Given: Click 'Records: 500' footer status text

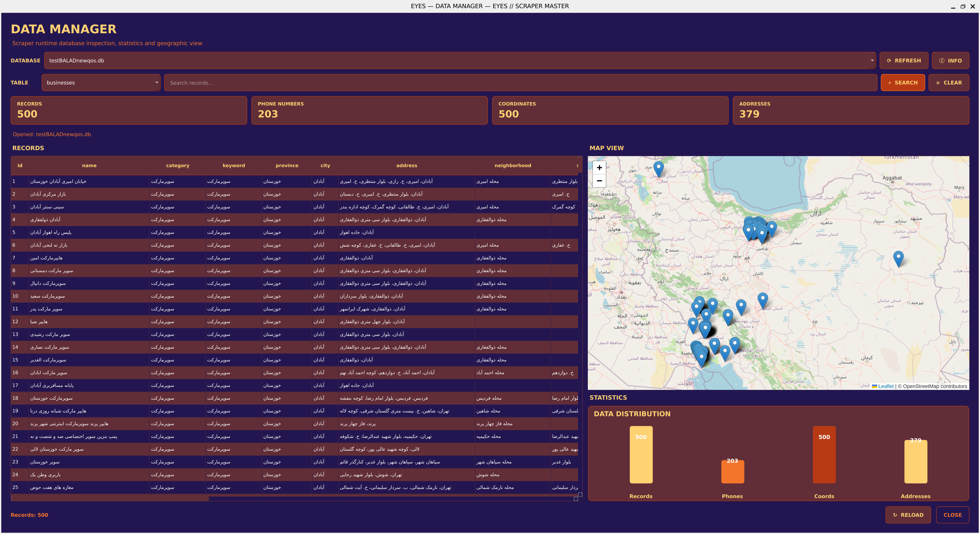Looking at the screenshot, I should point(29,515).
